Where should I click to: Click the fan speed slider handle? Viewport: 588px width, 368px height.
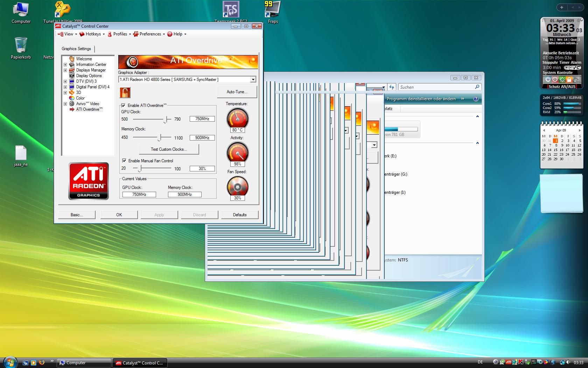tap(139, 169)
